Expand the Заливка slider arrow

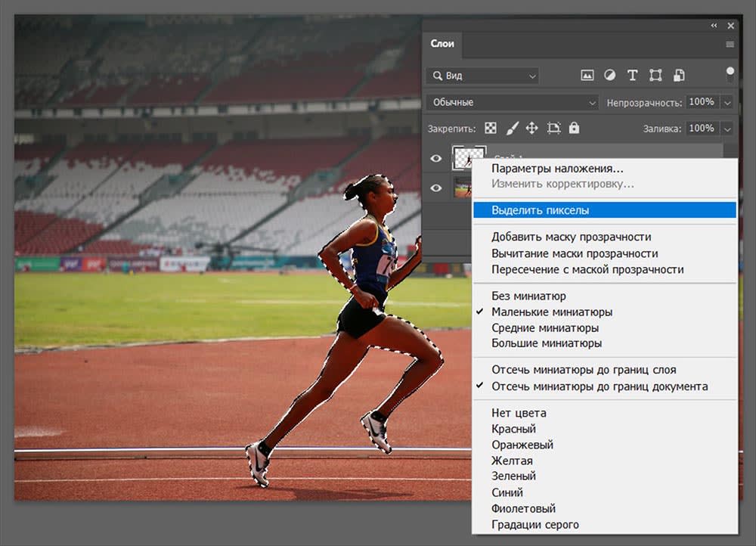pos(727,129)
